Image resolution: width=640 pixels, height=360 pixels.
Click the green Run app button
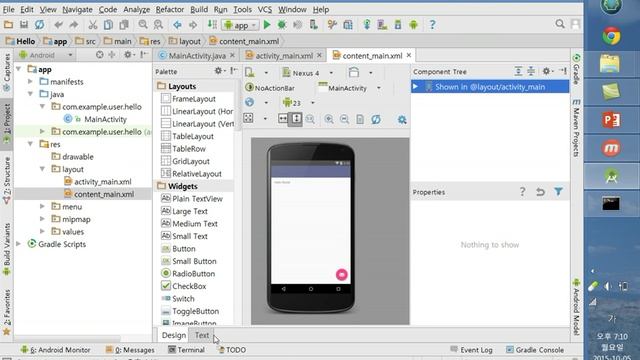pos(267,25)
